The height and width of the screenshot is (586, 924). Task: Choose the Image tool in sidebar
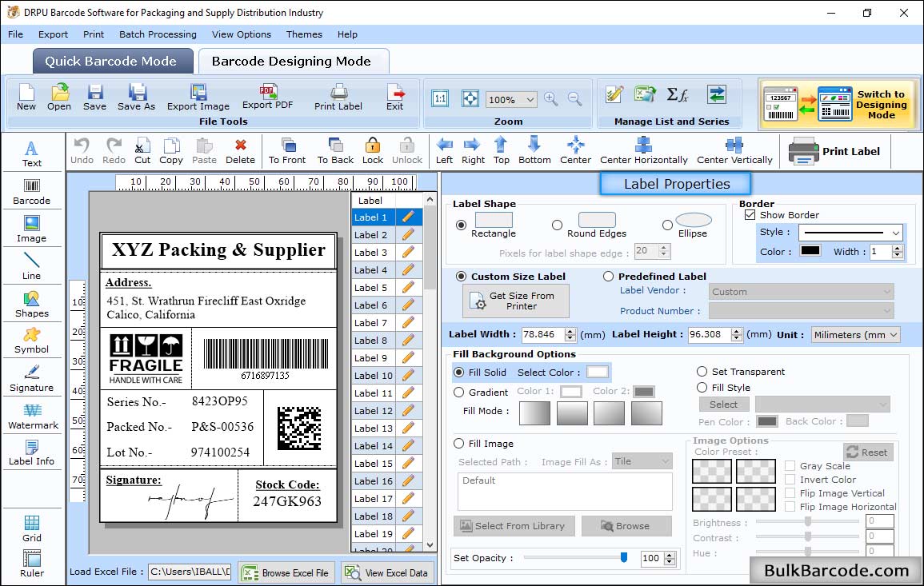pos(32,229)
